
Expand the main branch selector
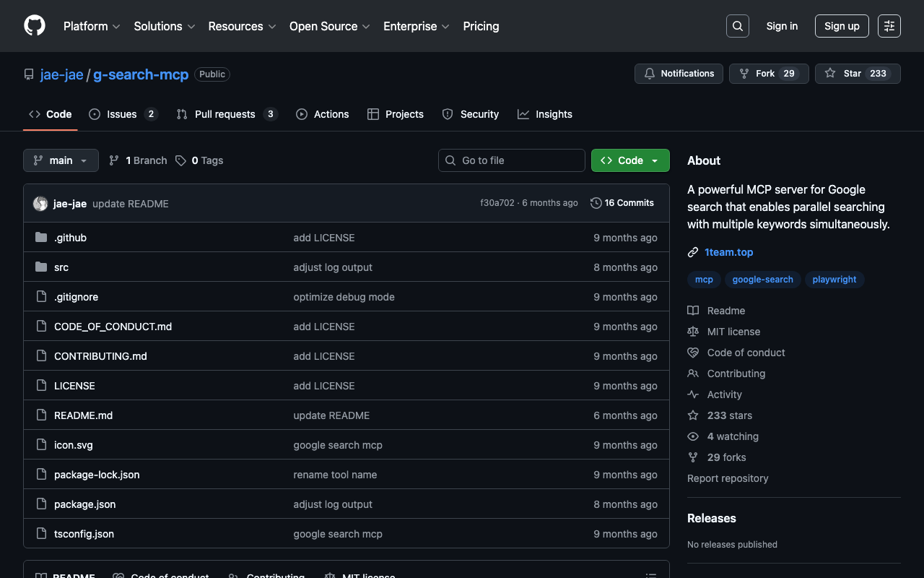(x=61, y=160)
